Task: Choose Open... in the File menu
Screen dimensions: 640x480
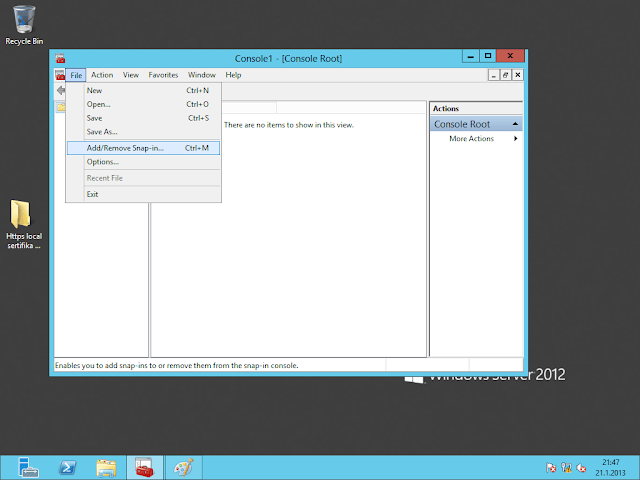Action: coord(98,104)
